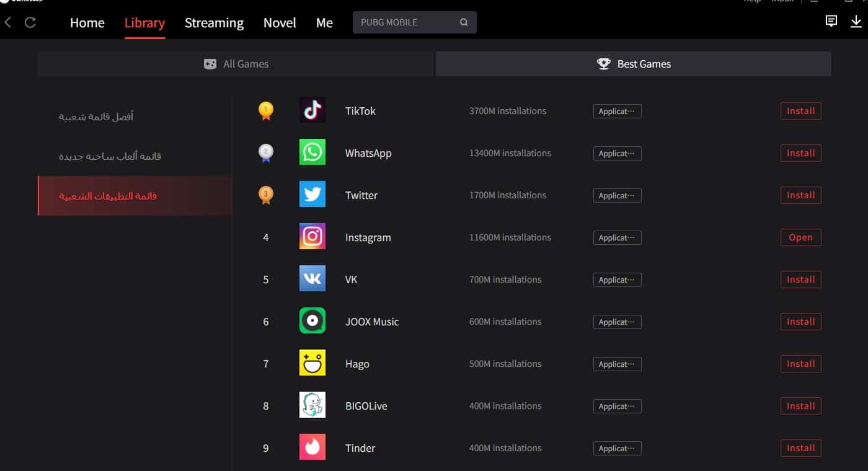Go back with the left chevron

[x=8, y=22]
